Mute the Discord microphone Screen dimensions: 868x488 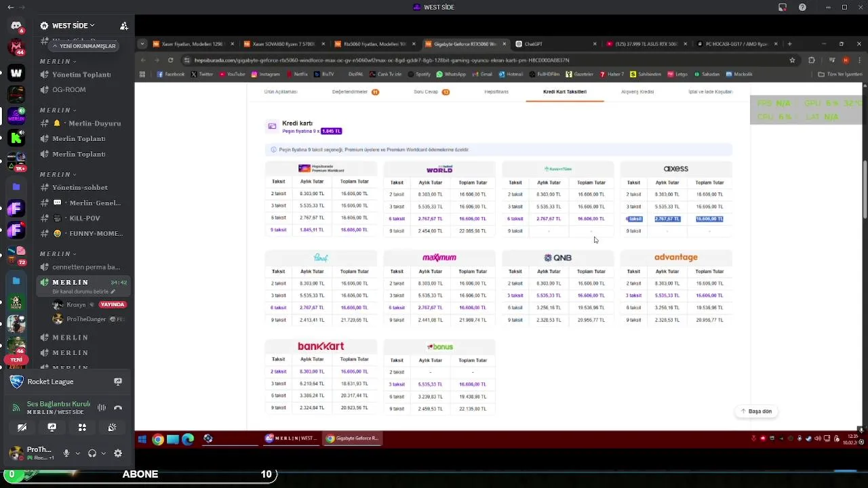point(66,453)
